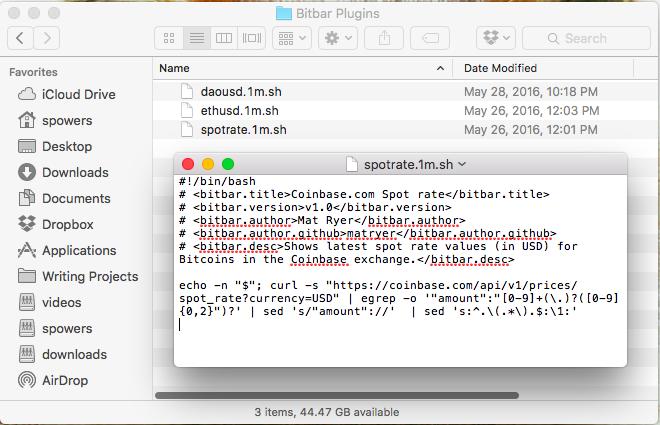
Task: Place cursor on the echo -n command line
Action: [x=378, y=285]
